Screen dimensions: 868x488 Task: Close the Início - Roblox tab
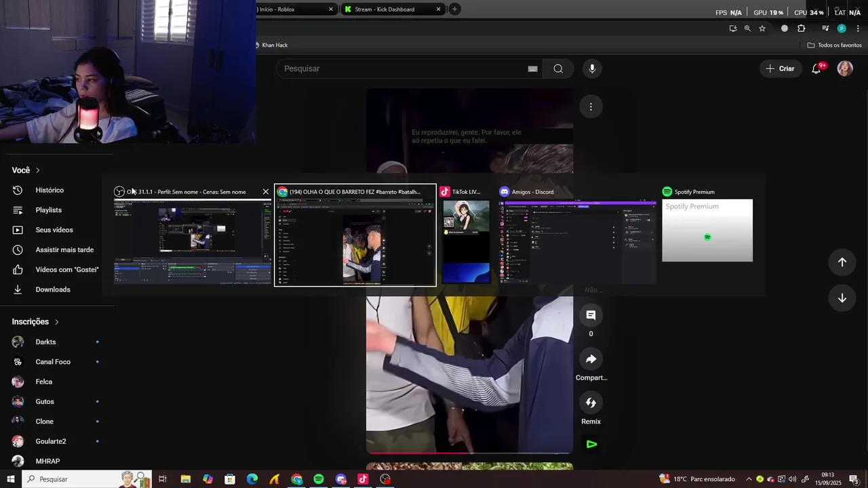coord(331,9)
